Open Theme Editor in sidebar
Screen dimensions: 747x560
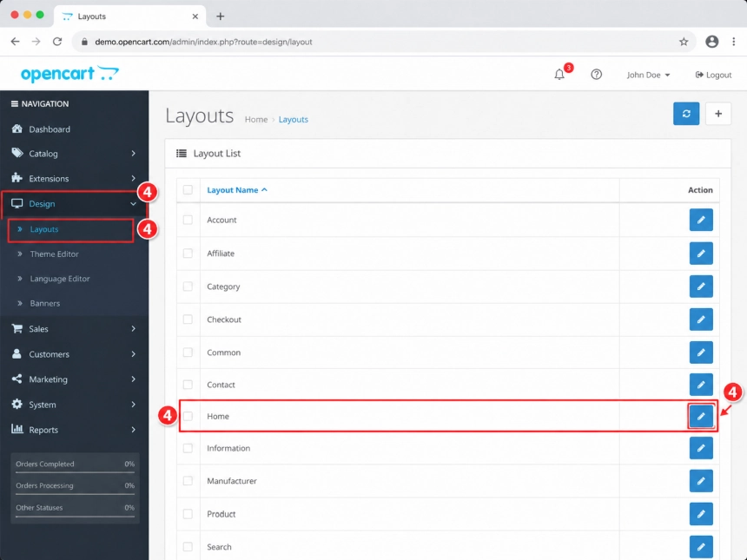pos(55,254)
